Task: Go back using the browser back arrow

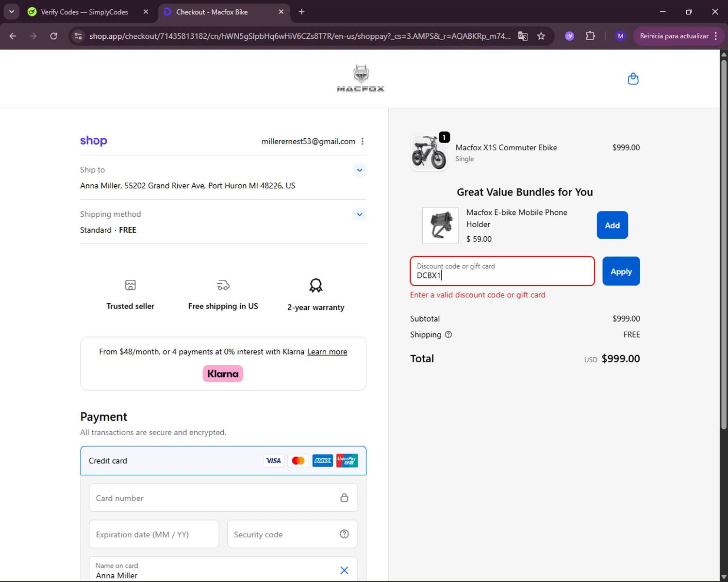Action: (x=13, y=36)
